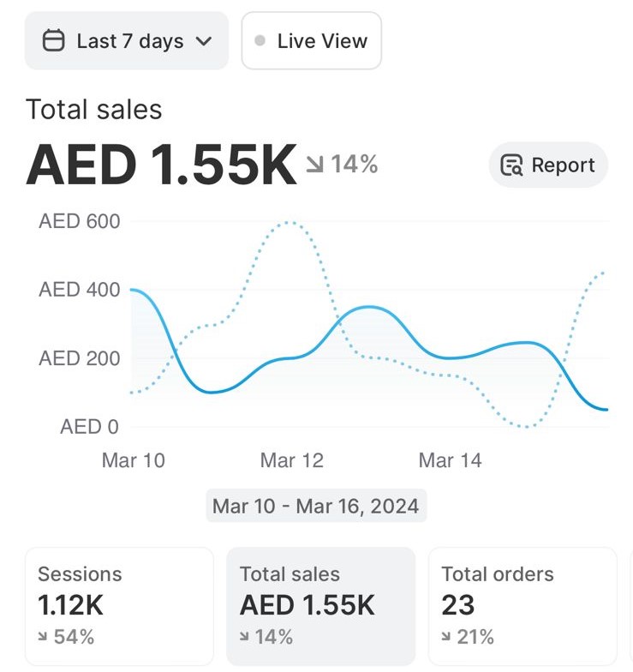Click the Mar 10 - Mar 16, 2024 date pill
Viewport: 633px width, 672px height.
[x=316, y=506]
